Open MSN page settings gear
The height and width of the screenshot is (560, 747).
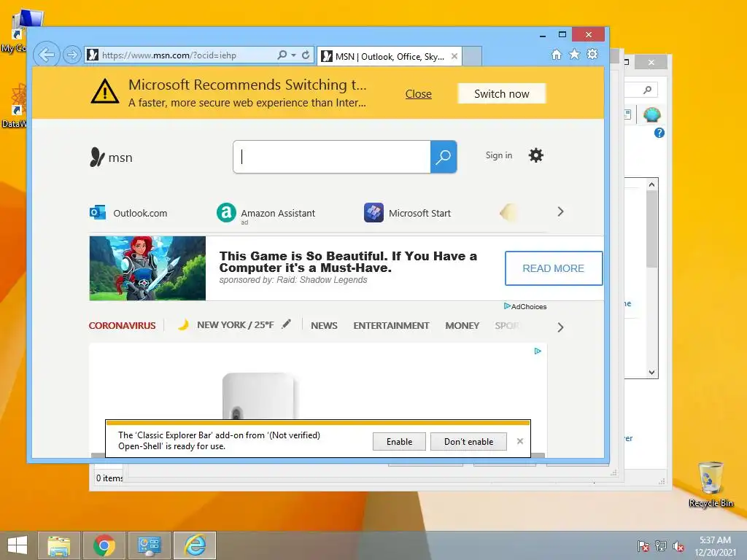536,155
